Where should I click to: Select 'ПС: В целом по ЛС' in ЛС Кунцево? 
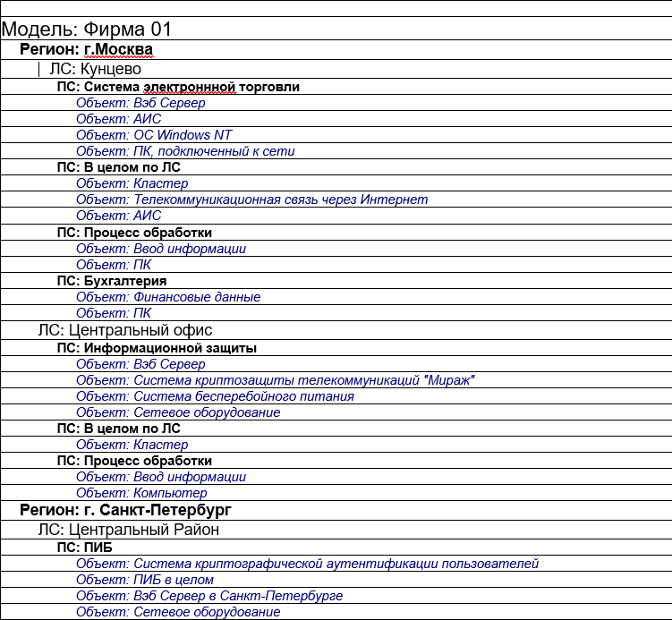(119, 167)
